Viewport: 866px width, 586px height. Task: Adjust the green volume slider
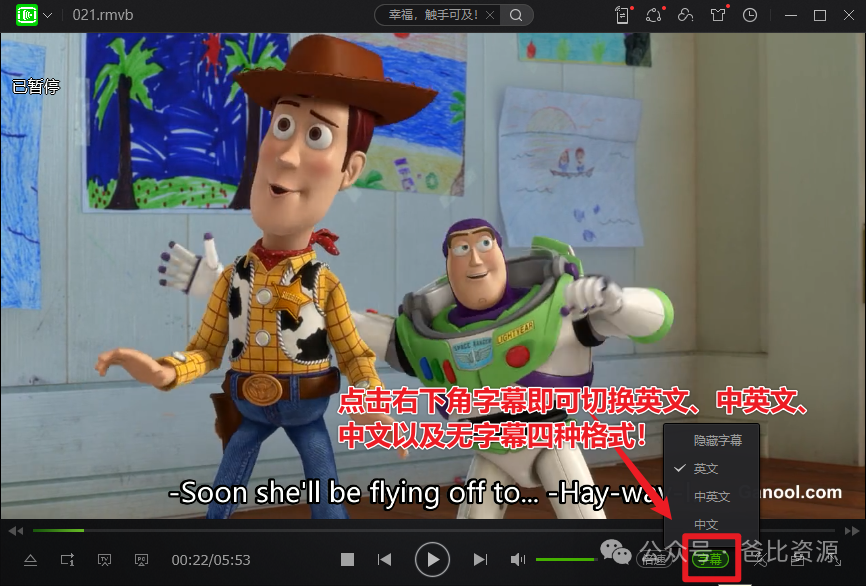[x=567, y=559]
